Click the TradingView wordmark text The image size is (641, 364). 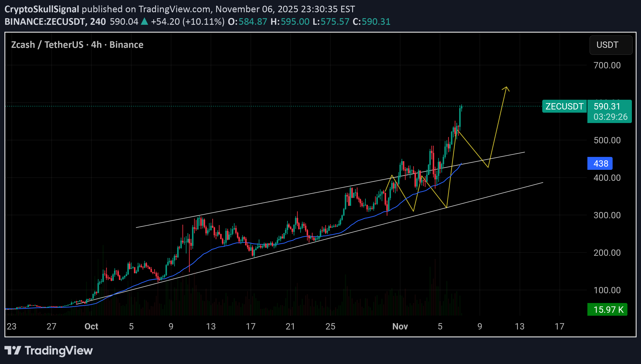[58, 350]
